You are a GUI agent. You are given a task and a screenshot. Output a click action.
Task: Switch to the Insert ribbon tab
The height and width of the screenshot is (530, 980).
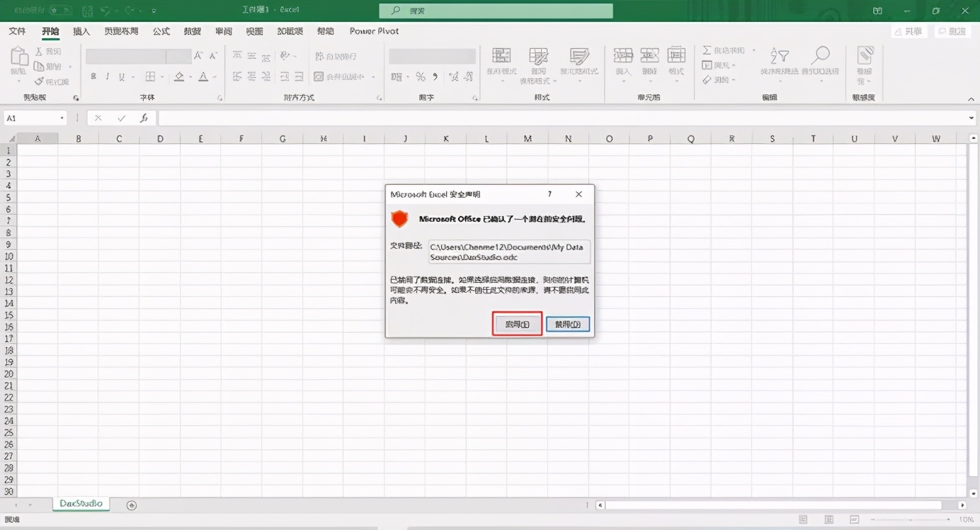click(x=82, y=31)
